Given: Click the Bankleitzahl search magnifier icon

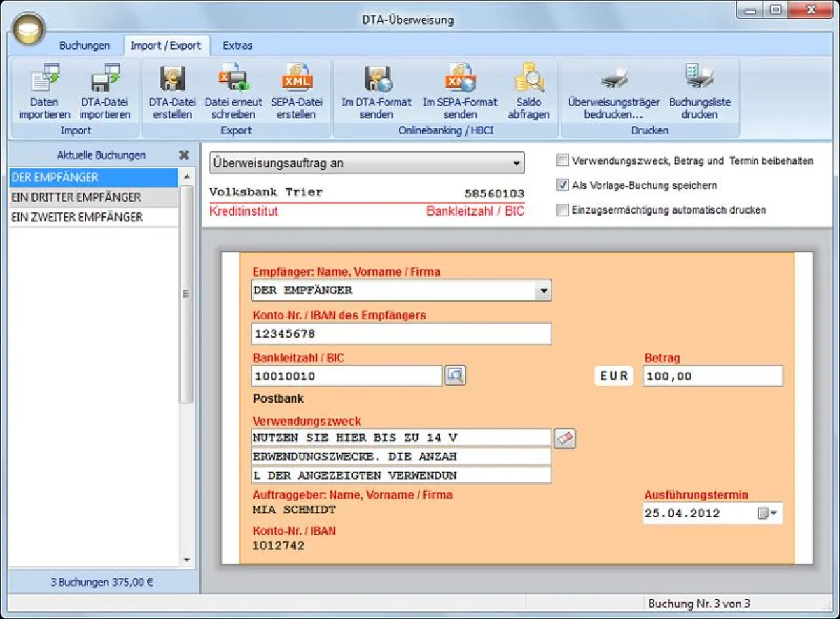Looking at the screenshot, I should click(x=456, y=375).
